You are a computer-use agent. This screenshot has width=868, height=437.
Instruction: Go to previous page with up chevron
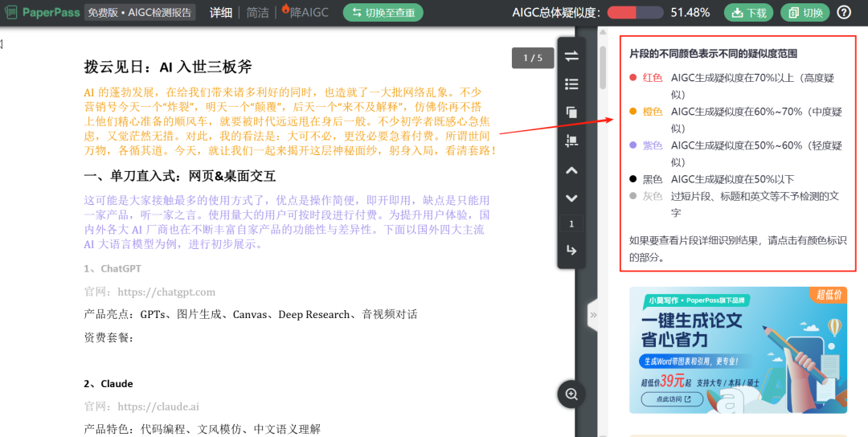[x=571, y=170]
